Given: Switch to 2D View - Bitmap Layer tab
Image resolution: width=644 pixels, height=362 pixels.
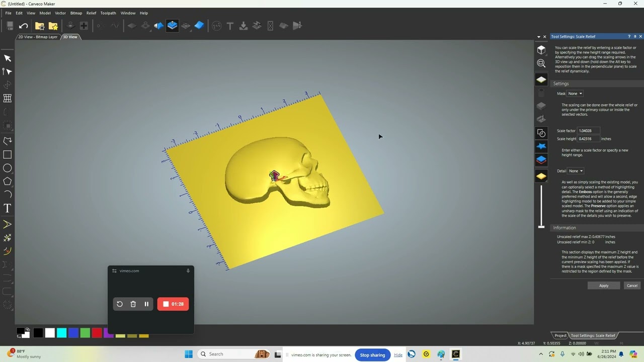Looking at the screenshot, I should [38, 37].
